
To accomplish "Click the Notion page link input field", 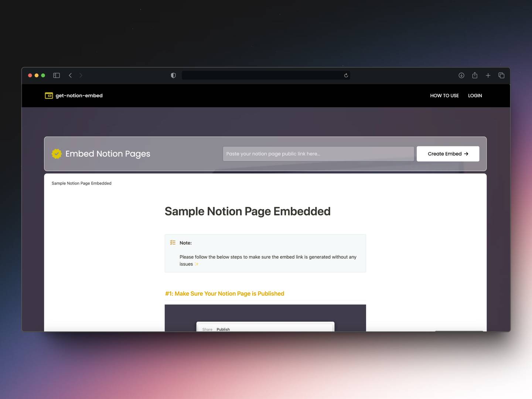I will (x=318, y=154).
